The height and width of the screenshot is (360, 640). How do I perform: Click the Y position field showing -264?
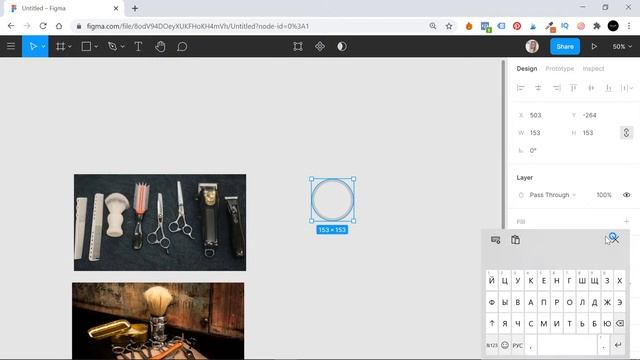click(594, 115)
